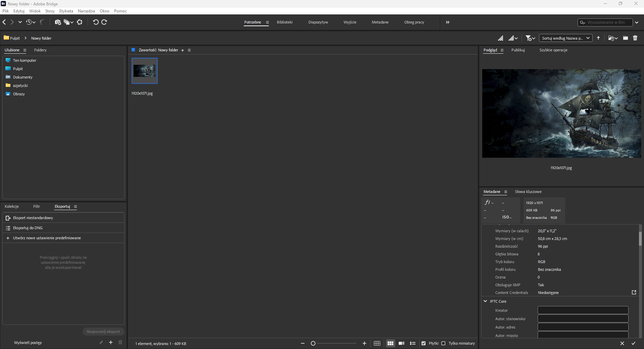The width and height of the screenshot is (644, 349).
Task: Rotate image 90° counterclockwise
Action: click(96, 22)
